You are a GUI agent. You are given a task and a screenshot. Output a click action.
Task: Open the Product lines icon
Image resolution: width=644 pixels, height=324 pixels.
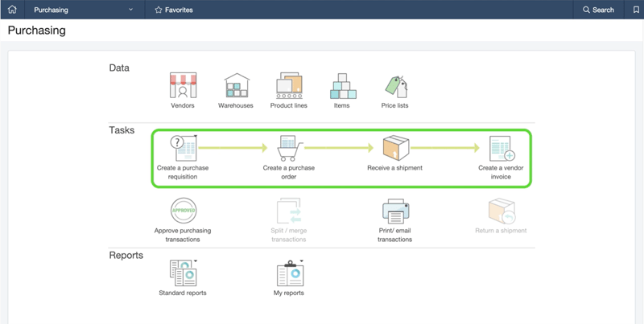[x=289, y=85]
